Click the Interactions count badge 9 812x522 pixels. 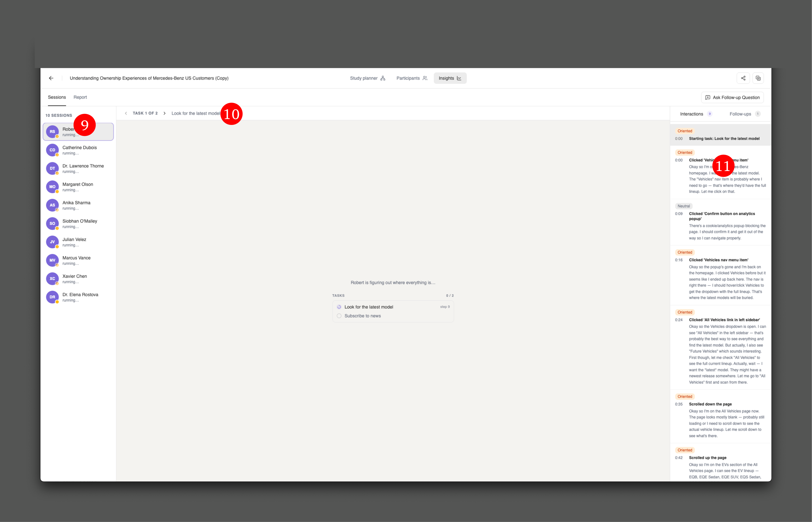[709, 114]
